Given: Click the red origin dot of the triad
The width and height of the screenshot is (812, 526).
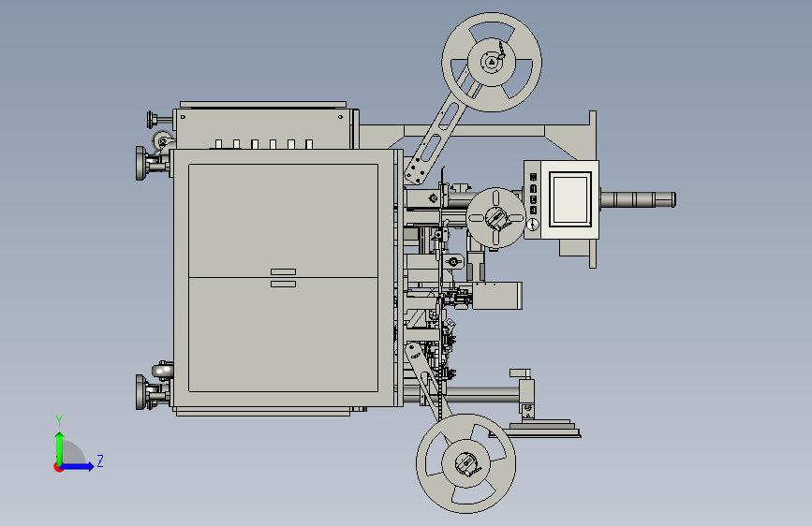Looking at the screenshot, I should click(x=58, y=467).
